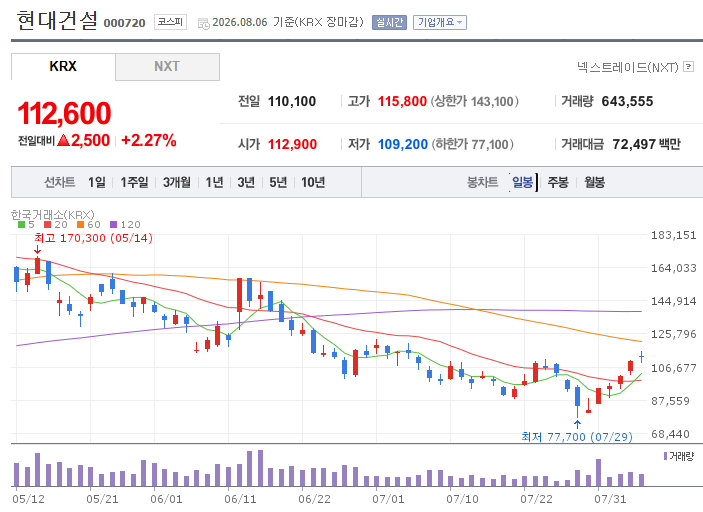Click the red 20-day moving average swatch
Screen dimensions: 703x512
tap(48, 225)
